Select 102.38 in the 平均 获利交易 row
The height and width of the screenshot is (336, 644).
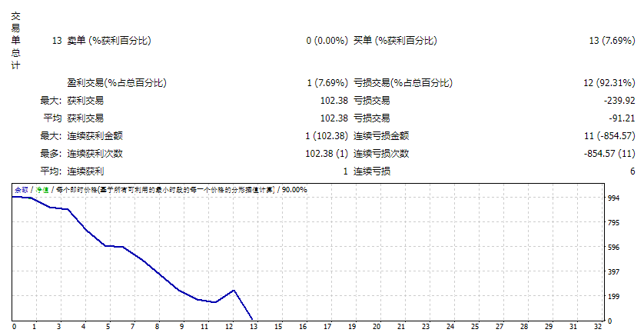click(334, 118)
